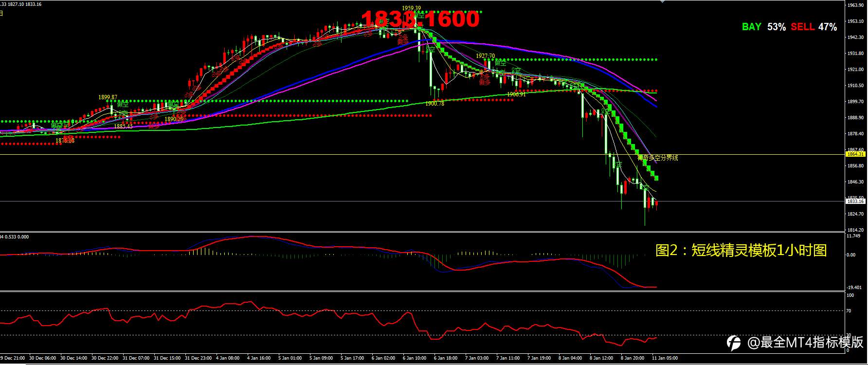Click 1824.70 on the price scale
The height and width of the screenshot is (365, 868).
[x=855, y=214]
